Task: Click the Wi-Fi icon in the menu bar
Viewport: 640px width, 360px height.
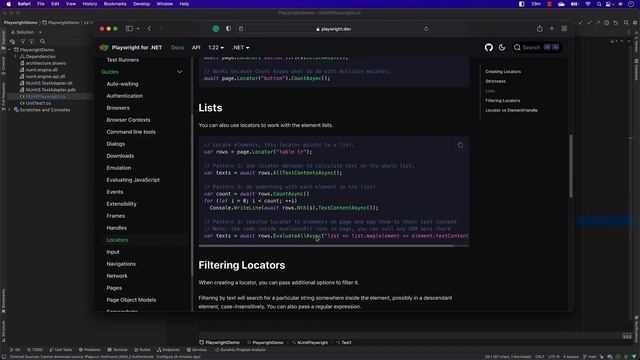Action: 588,4
